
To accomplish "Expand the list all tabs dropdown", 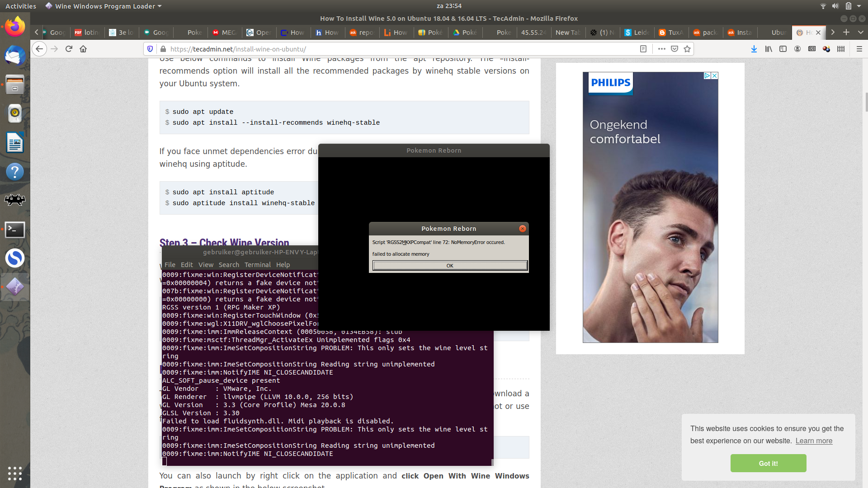I will coord(860,32).
